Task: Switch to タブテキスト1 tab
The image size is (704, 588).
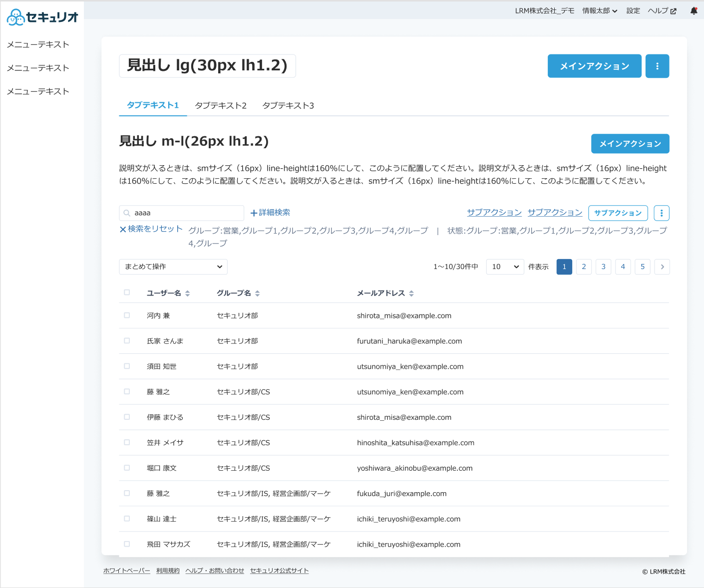Action: point(153,105)
